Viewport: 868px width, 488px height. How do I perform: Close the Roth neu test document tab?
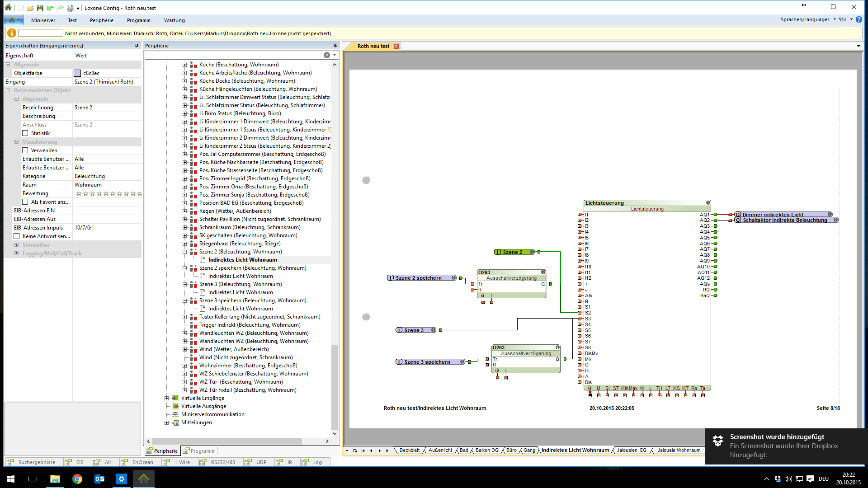pos(396,47)
